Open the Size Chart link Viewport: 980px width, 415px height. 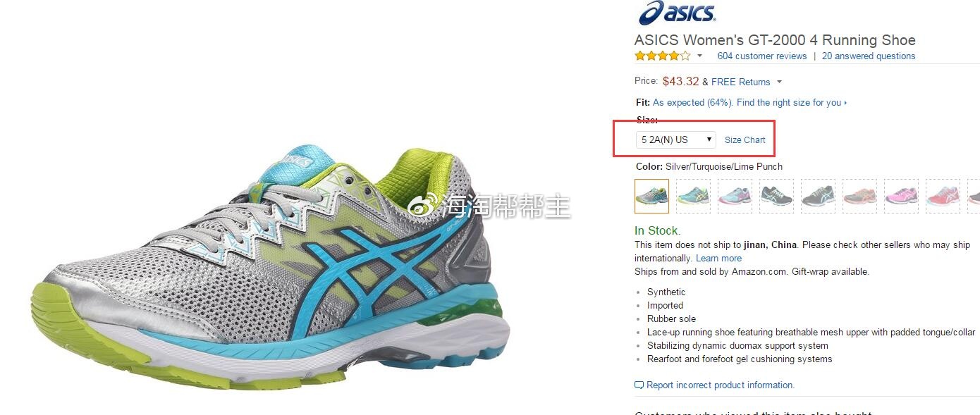point(745,140)
